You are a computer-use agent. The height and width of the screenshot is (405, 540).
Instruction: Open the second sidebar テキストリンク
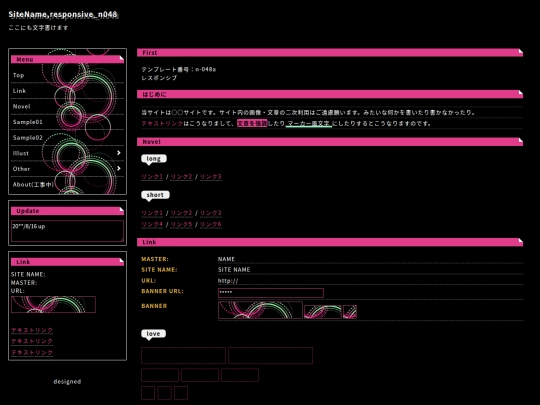(32, 341)
